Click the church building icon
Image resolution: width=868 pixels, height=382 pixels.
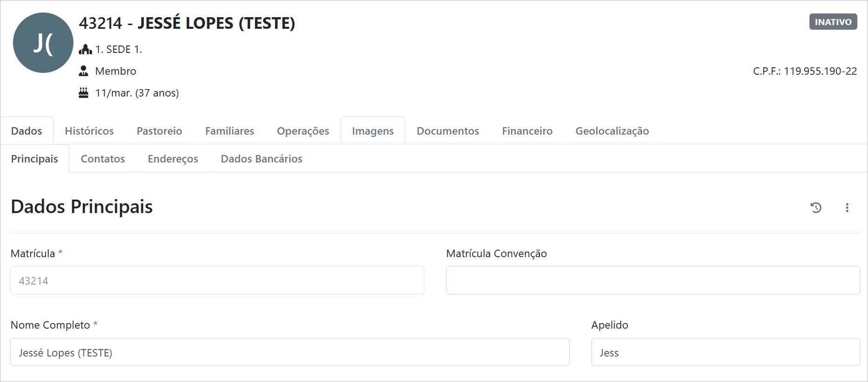coord(85,49)
